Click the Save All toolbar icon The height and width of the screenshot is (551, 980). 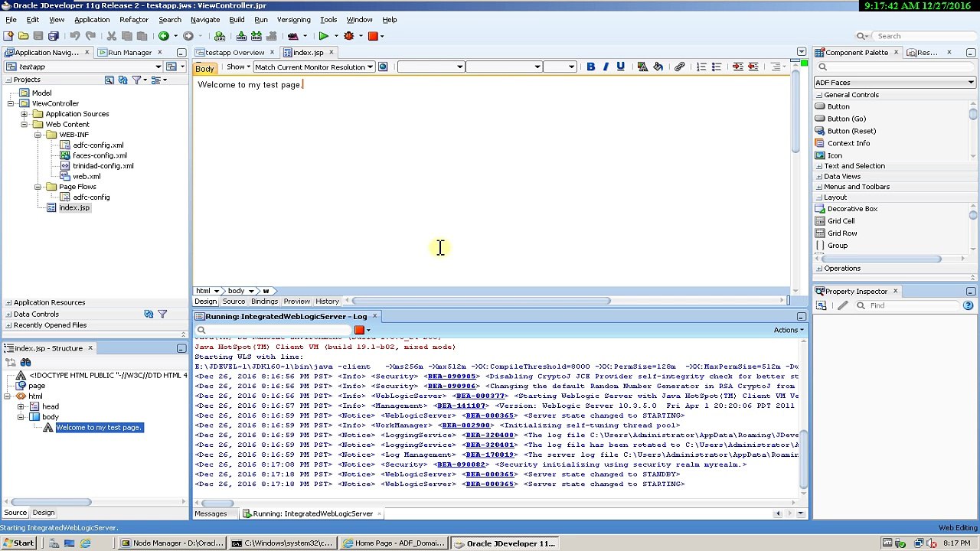(53, 36)
